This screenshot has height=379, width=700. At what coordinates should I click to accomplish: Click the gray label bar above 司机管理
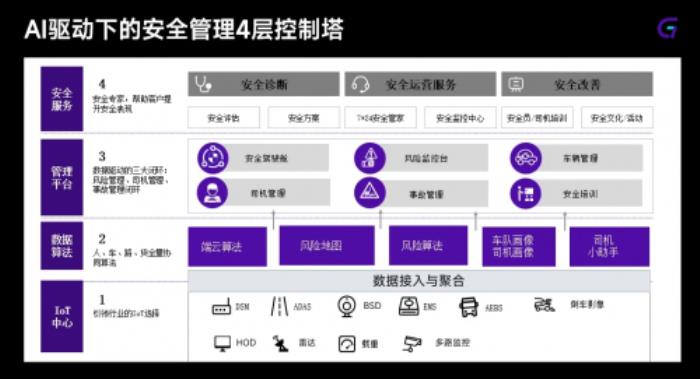point(277,158)
